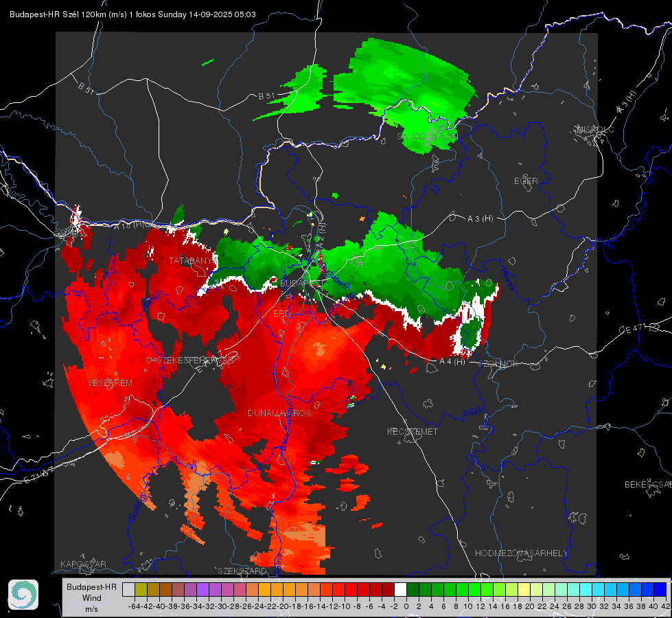
Task: Click the KECSKEMET city label
Action: [413, 432]
